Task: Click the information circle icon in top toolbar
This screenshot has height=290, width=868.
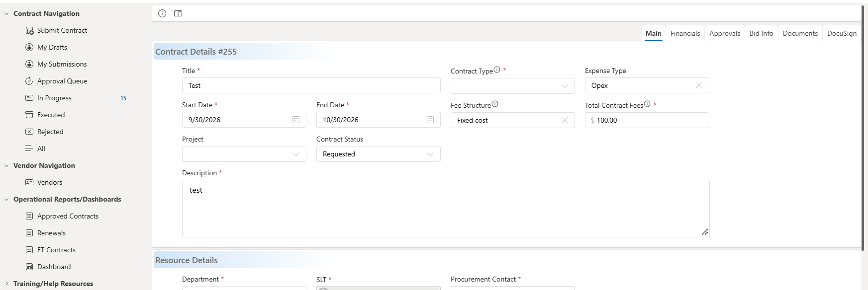Action: 162,13
